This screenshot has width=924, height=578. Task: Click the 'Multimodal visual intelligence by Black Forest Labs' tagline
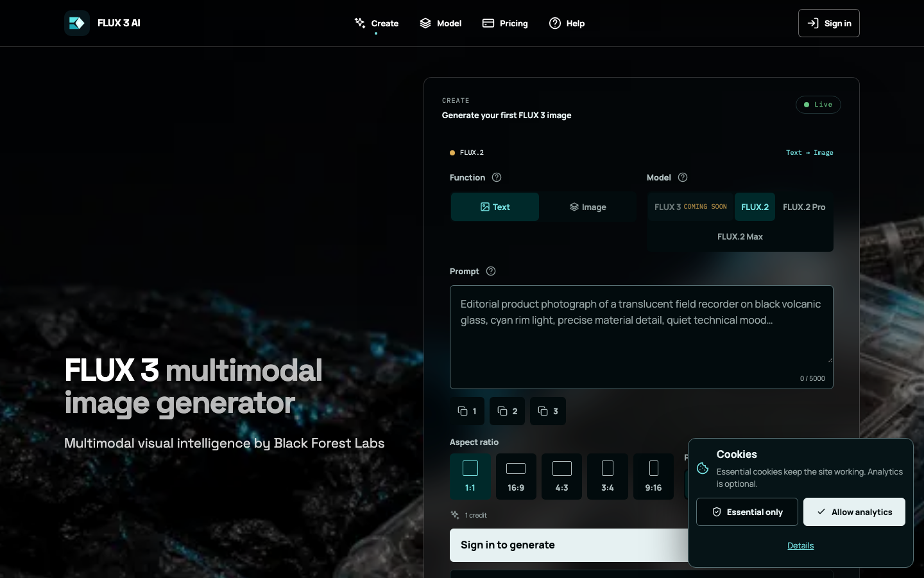click(225, 443)
